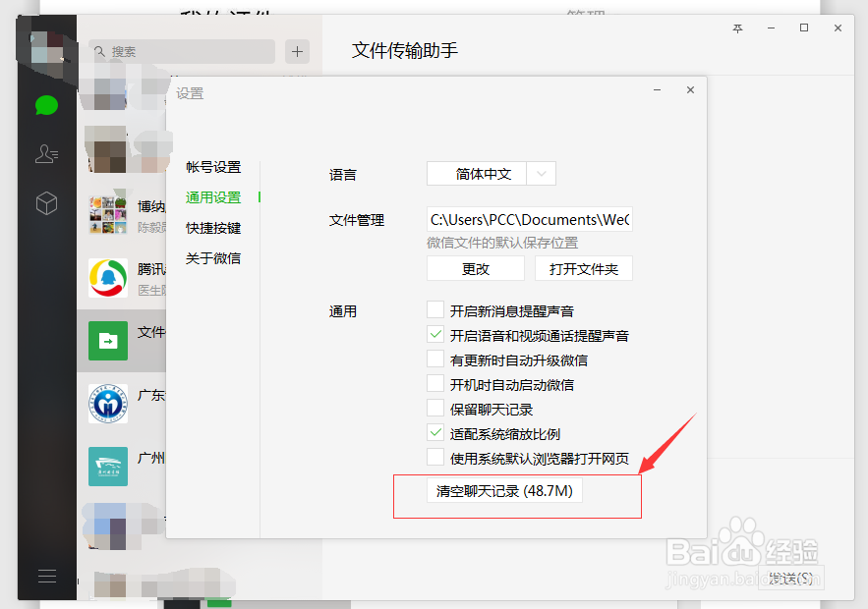Select 快捷按键 settings tab
Image resolution: width=868 pixels, height=609 pixels.
(x=213, y=228)
